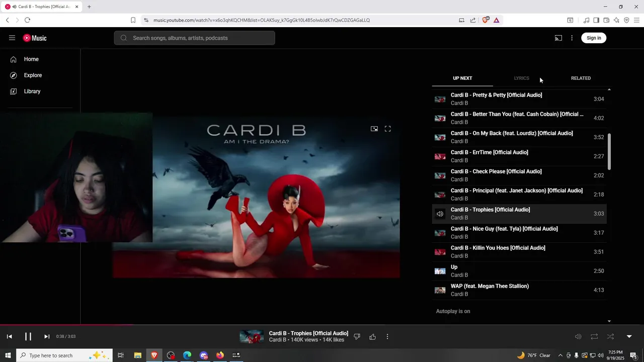
Task: Open more actions menu in player bar
Action: tap(387, 336)
